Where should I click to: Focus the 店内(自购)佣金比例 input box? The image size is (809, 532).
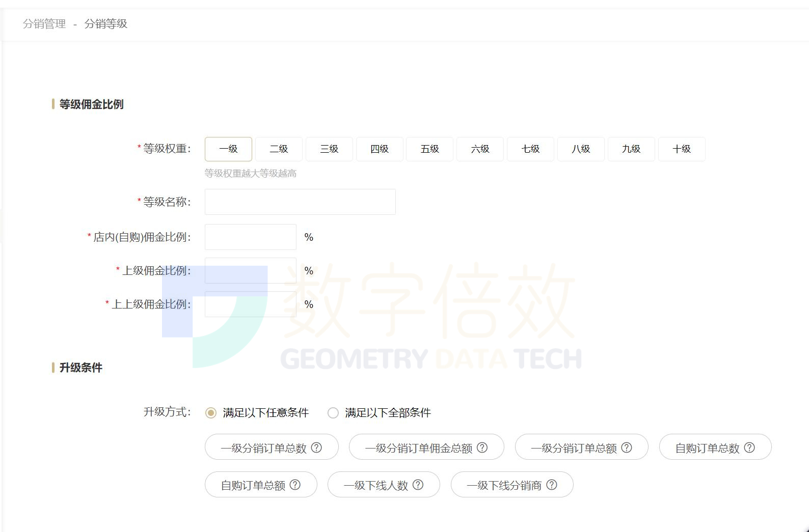[250, 237]
